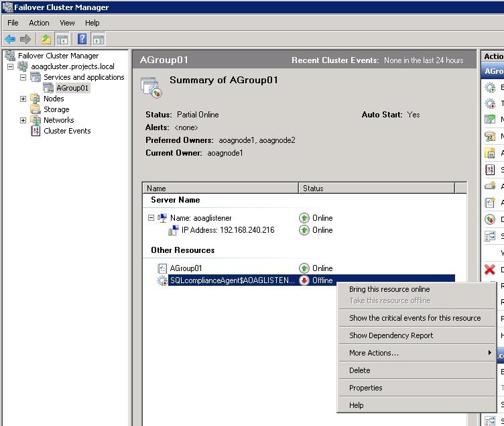504x426 pixels.
Task: Open the View menu
Action: click(x=67, y=23)
